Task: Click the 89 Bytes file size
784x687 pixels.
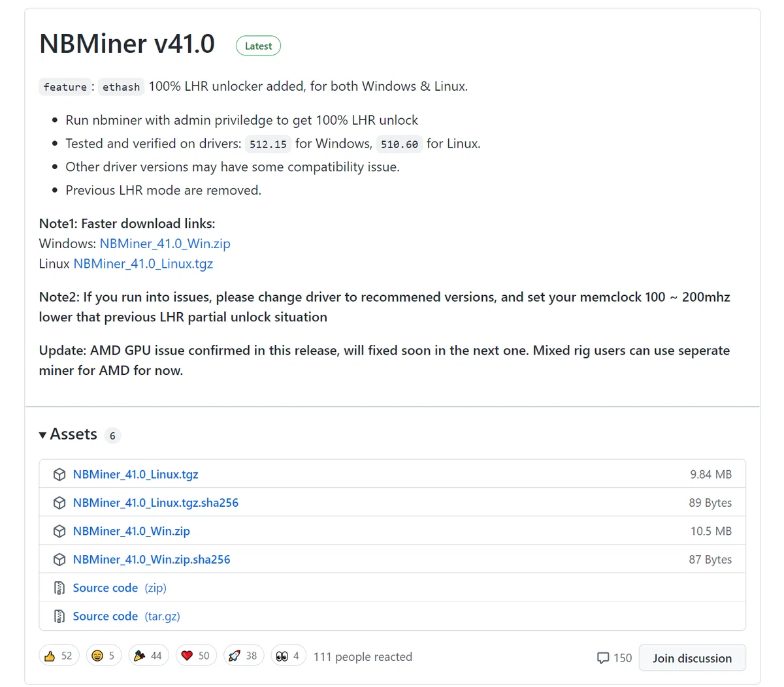Action: [x=710, y=503]
